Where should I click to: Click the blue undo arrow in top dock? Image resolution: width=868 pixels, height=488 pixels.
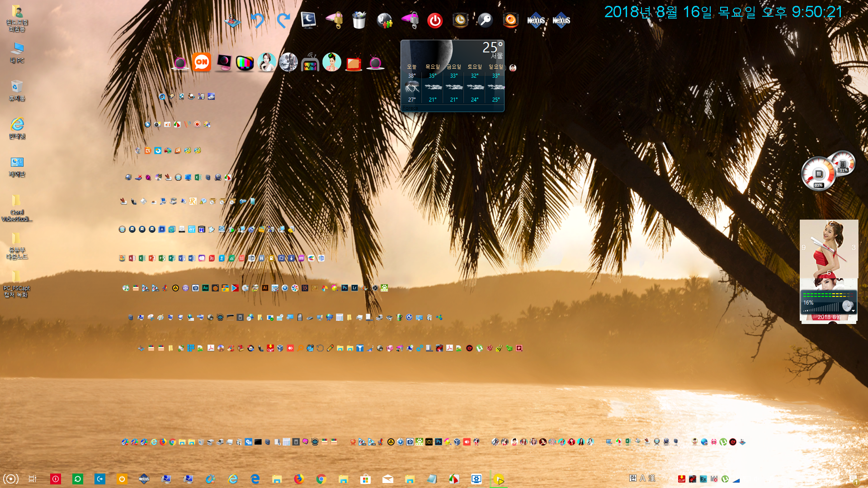point(258,20)
